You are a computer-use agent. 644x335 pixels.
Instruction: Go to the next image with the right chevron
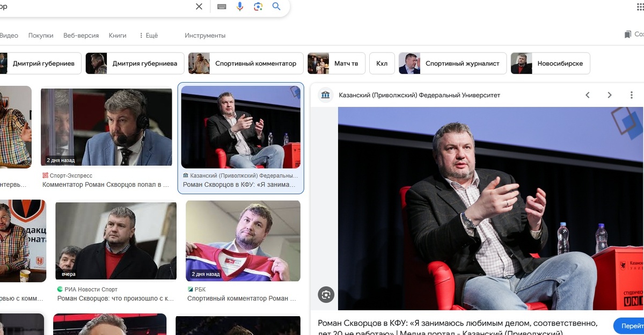(x=610, y=94)
